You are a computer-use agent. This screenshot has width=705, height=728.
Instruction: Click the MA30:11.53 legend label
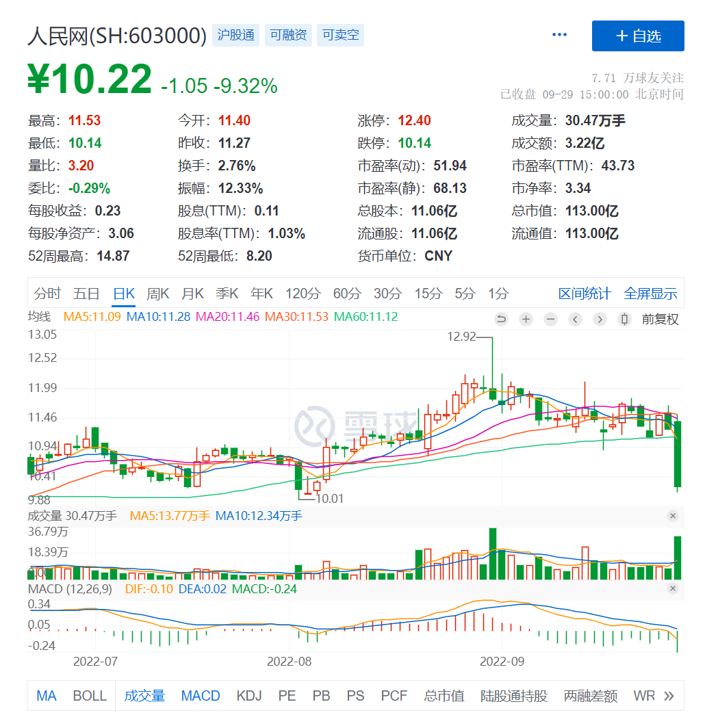point(297,317)
